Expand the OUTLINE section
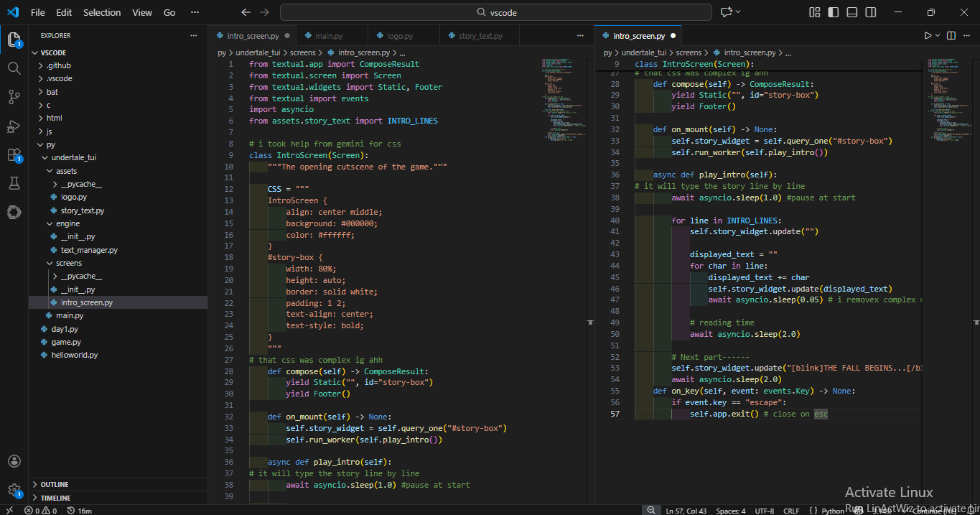The height and width of the screenshot is (515, 980). pos(55,484)
